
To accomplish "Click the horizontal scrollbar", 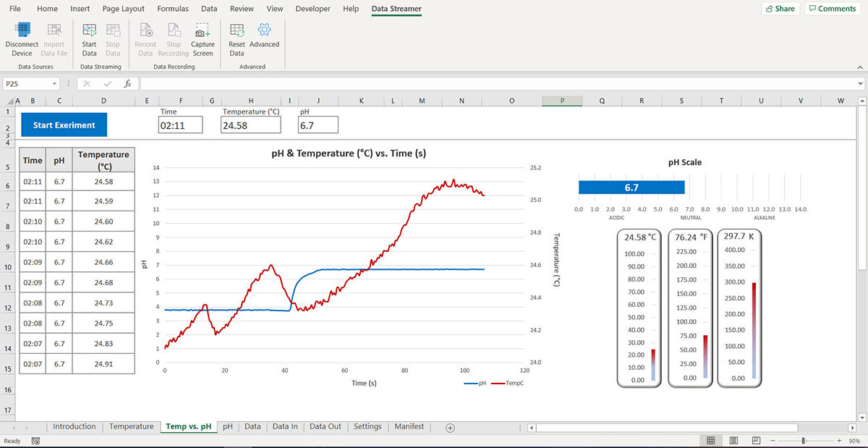I will (669, 428).
